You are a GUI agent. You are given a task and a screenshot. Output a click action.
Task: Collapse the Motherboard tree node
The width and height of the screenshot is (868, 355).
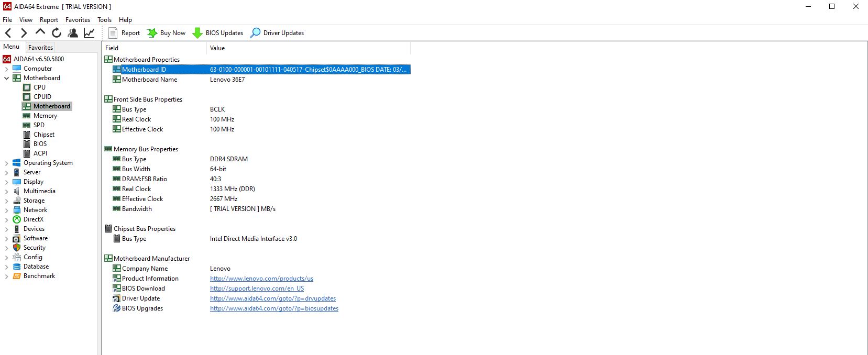click(6, 78)
